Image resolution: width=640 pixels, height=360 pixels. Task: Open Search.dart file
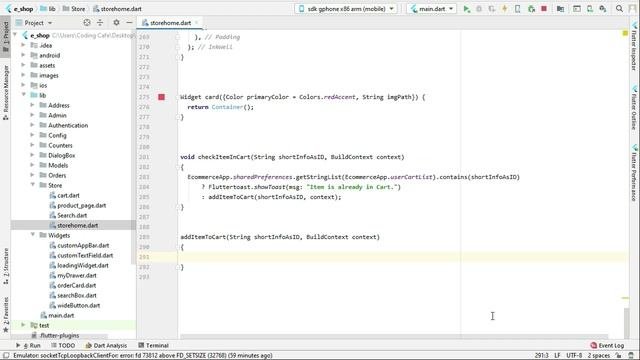point(72,215)
